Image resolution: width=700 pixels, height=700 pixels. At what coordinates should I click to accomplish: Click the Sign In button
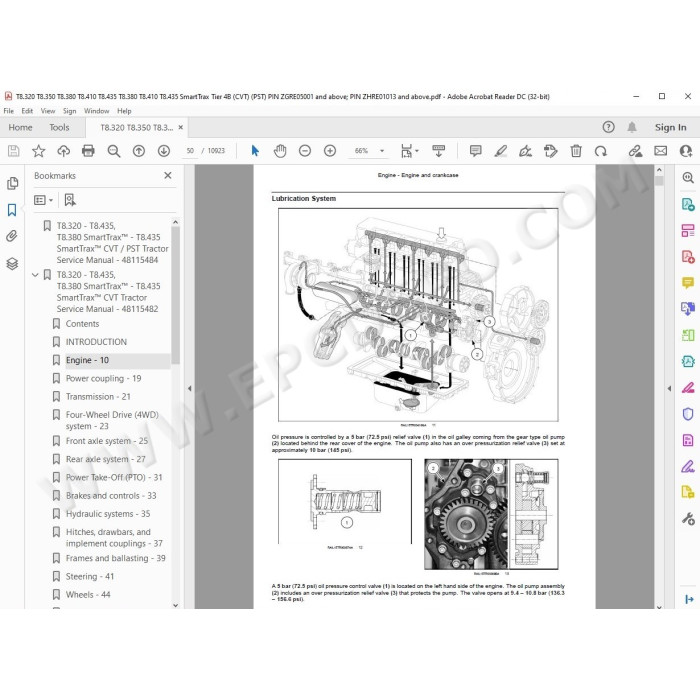tap(671, 127)
